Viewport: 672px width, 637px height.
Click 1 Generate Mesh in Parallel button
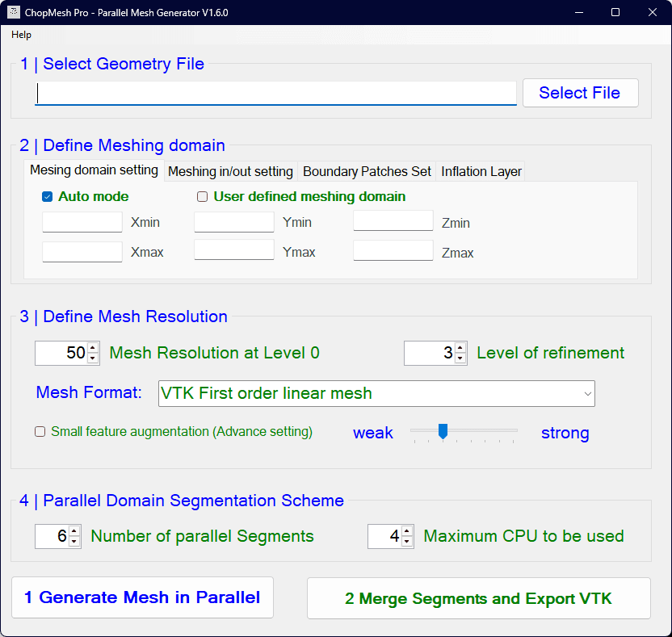[x=142, y=597]
